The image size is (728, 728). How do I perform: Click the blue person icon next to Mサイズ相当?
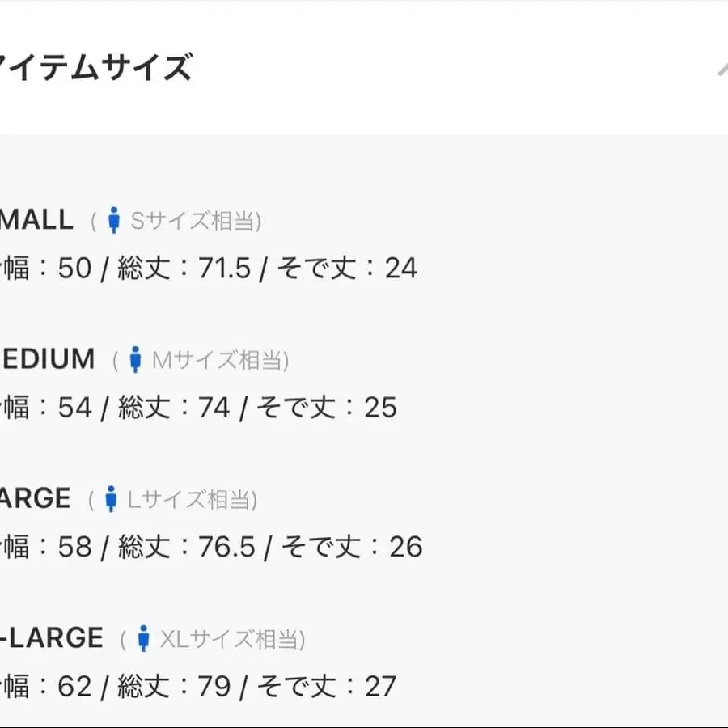click(x=135, y=359)
